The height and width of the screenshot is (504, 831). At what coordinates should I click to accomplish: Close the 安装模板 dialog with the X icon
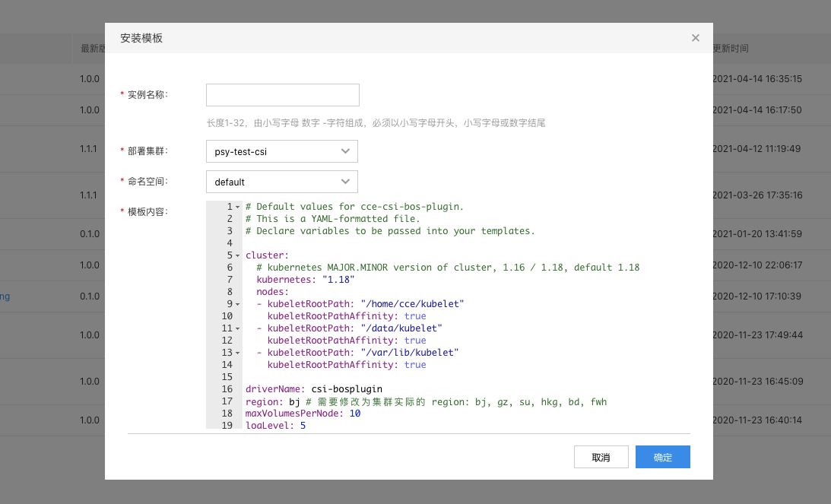(x=695, y=38)
